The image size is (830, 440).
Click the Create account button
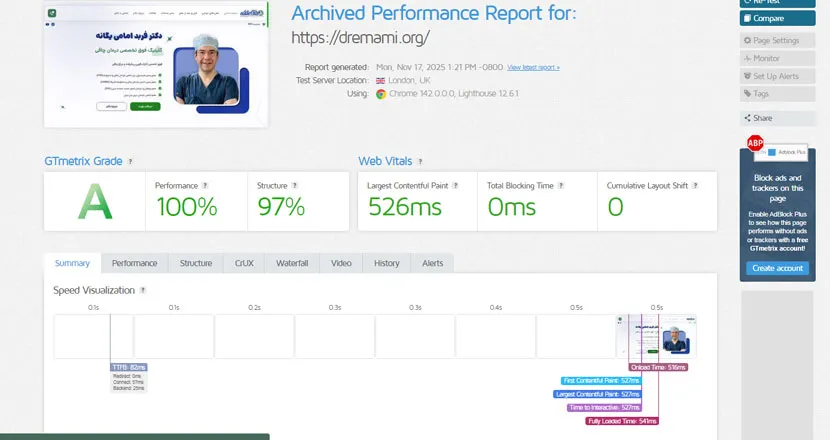pos(777,268)
